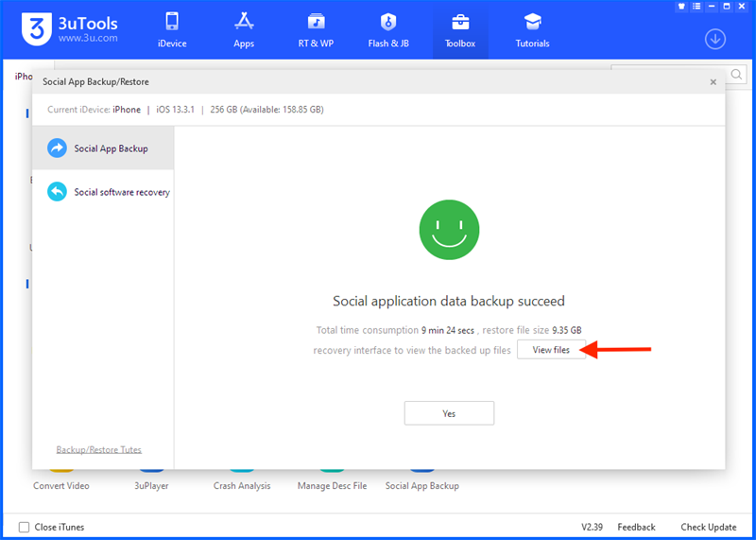Viewport: 756px width, 540px height.
Task: Click the skin shirt icon in title bar
Action: click(x=681, y=7)
